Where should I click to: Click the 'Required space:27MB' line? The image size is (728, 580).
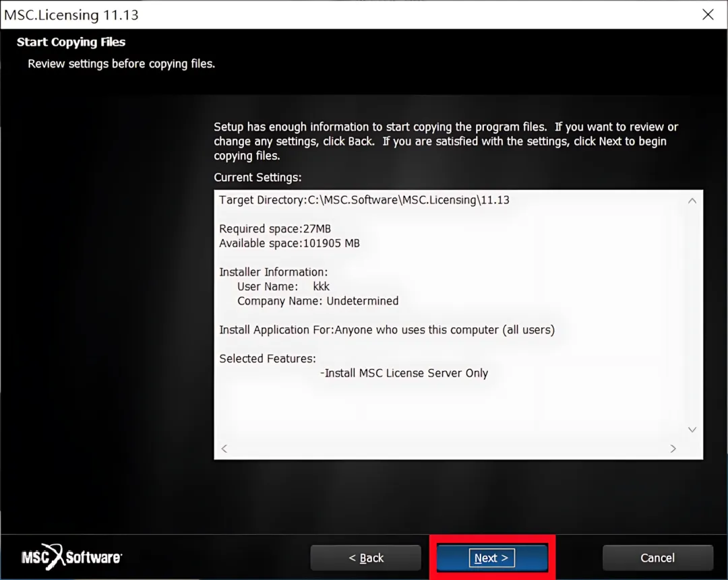tap(275, 229)
